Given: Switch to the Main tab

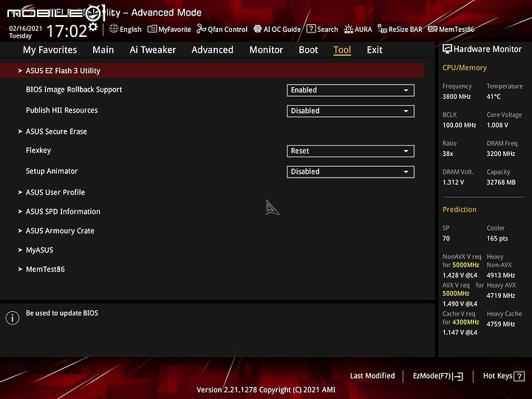Looking at the screenshot, I should 103,50.
